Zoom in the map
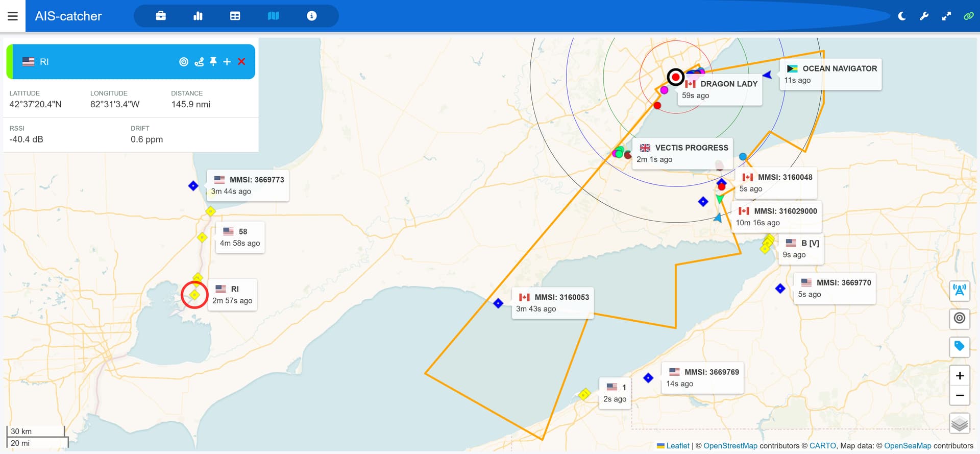 pyautogui.click(x=960, y=375)
